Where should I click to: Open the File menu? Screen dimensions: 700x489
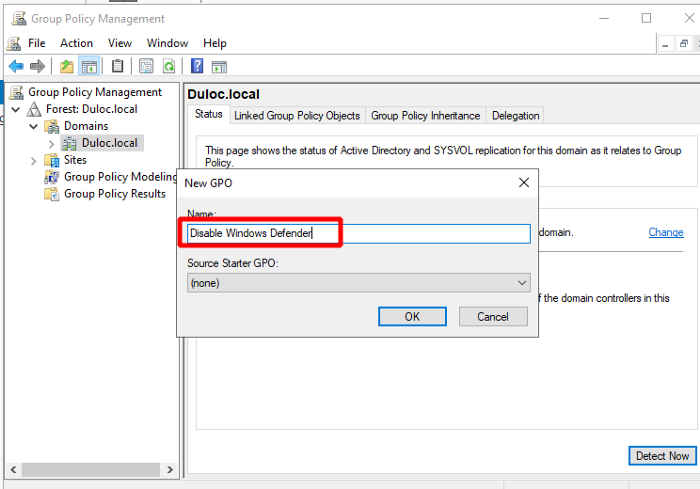(x=37, y=43)
